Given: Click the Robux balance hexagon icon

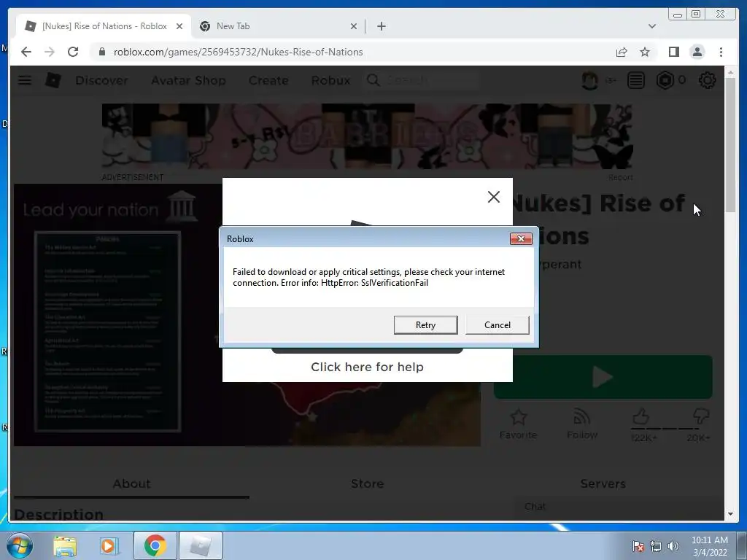Looking at the screenshot, I should click(665, 80).
